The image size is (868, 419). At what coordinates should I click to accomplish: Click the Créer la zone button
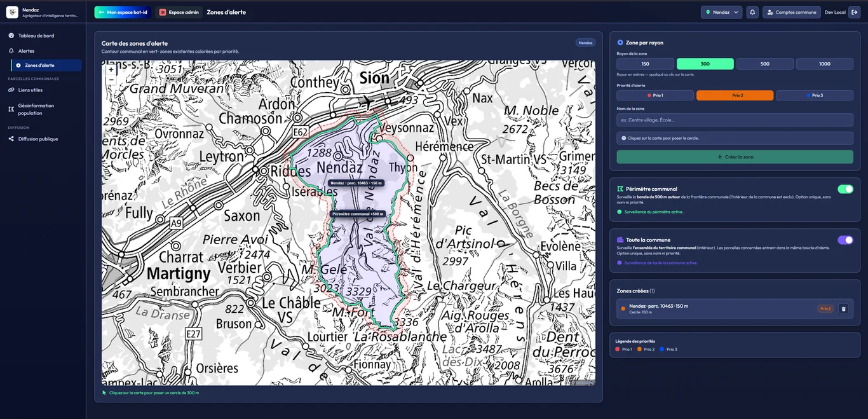click(735, 157)
